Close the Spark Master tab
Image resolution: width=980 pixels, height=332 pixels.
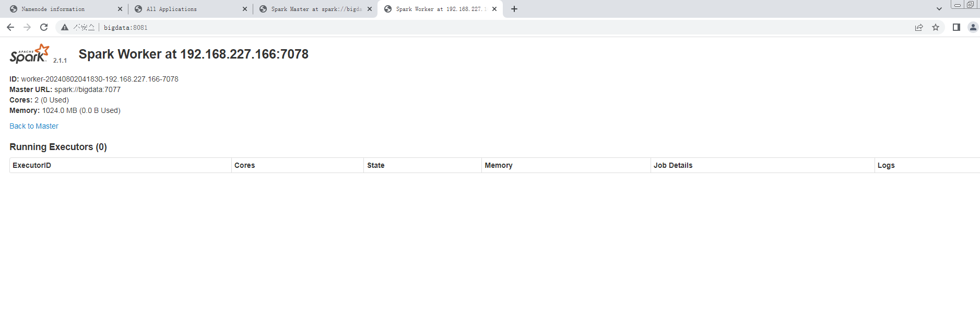370,9
